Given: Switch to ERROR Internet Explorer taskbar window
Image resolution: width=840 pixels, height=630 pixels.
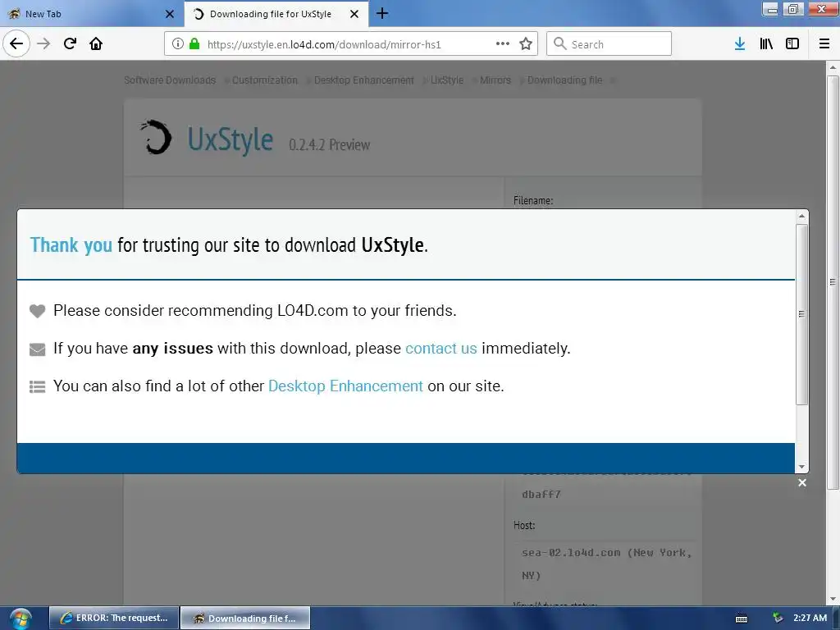Looking at the screenshot, I should (x=114, y=618).
